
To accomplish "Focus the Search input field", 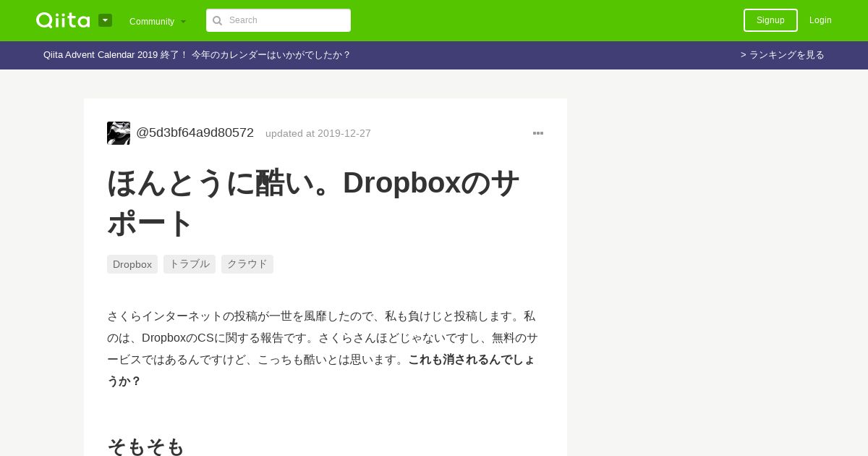I will click(x=278, y=20).
